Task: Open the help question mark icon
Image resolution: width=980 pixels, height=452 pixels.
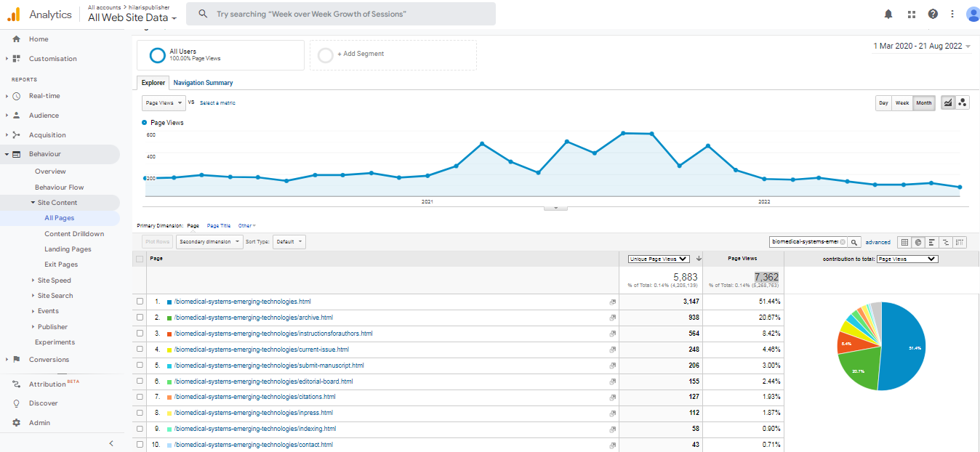Action: [933, 14]
